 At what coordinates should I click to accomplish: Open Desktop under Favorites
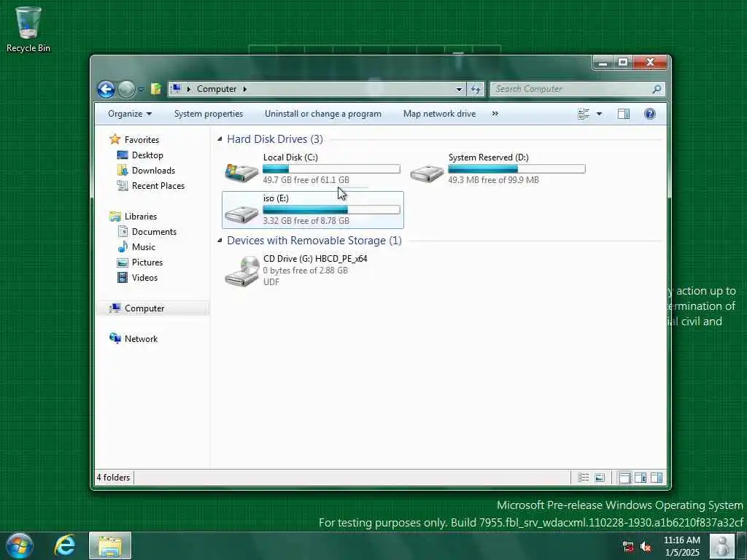coord(147,155)
